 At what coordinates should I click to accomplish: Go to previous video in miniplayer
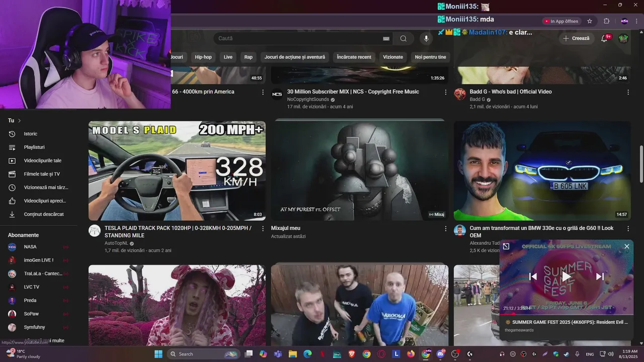tap(533, 276)
